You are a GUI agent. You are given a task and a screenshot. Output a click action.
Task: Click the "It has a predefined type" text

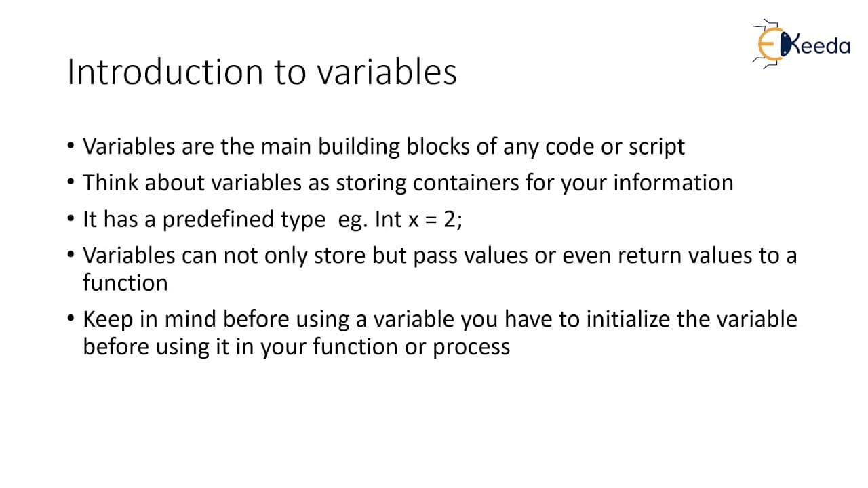click(204, 220)
